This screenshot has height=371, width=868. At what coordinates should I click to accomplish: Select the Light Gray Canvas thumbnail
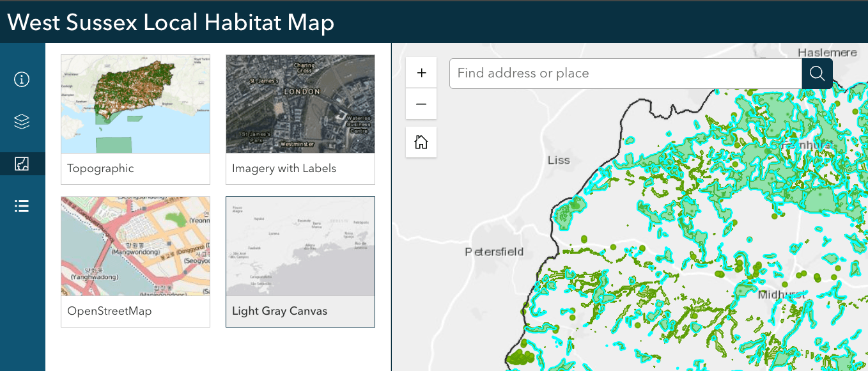[x=300, y=246]
